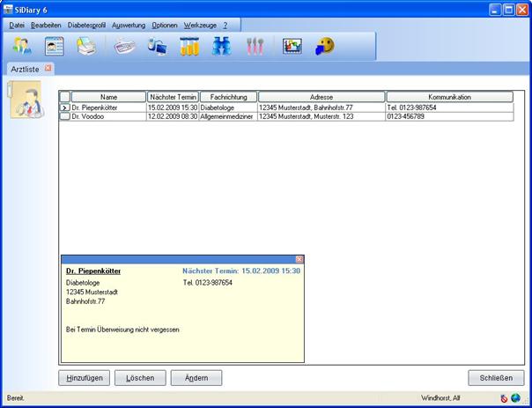
Task: Click the keyboard data entry icon
Action: pos(124,46)
